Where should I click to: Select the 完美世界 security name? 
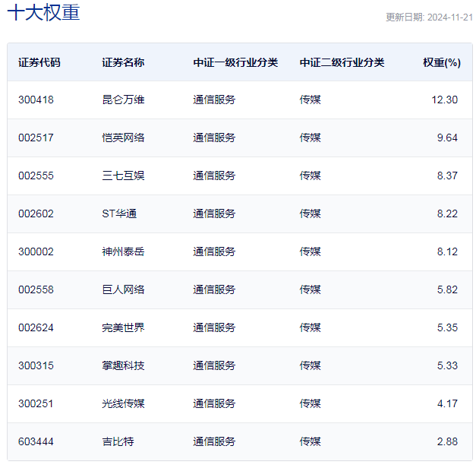(x=123, y=327)
